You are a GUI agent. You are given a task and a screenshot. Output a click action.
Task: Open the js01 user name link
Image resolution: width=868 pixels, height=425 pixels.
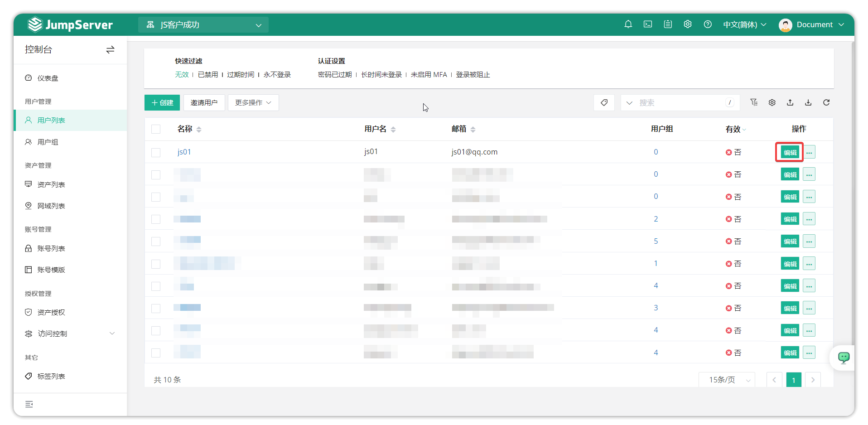pos(184,152)
